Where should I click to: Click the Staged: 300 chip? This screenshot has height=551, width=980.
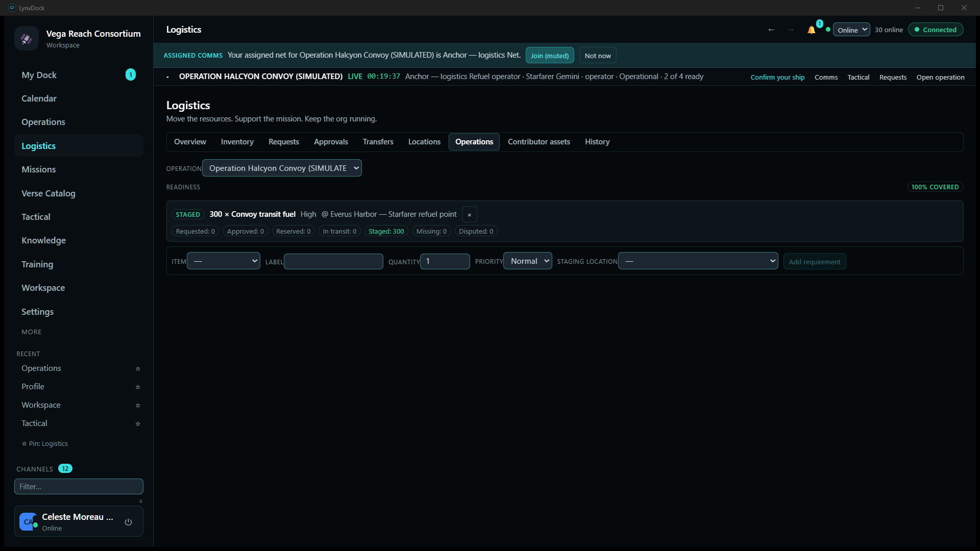[x=386, y=232]
